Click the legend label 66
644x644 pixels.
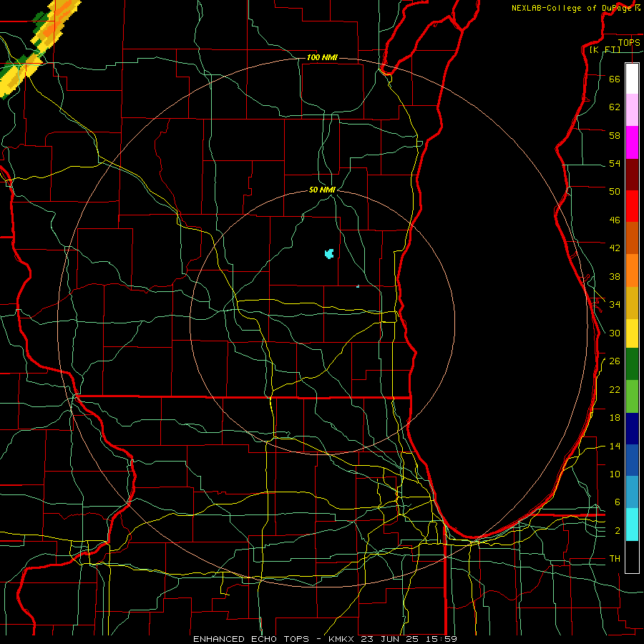point(615,79)
